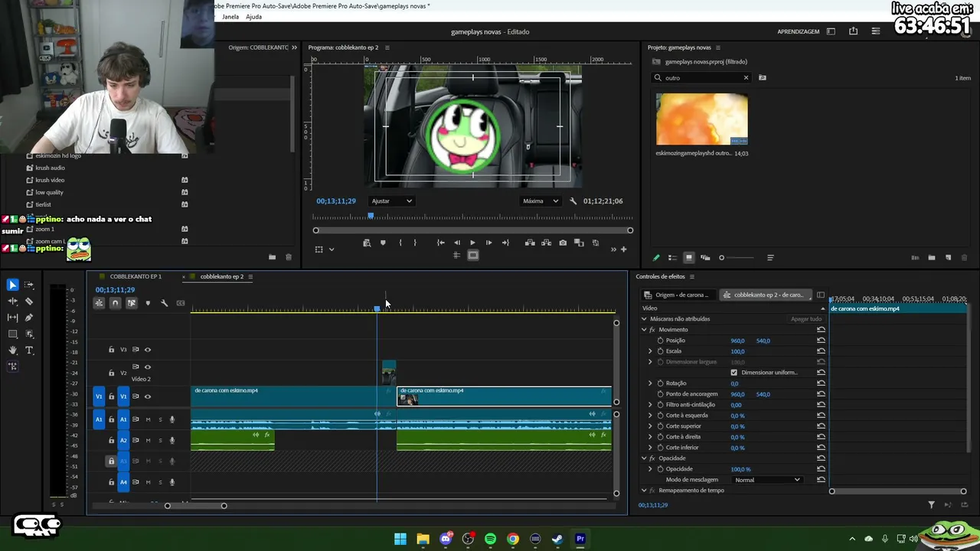Image resolution: width=980 pixels, height=551 pixels.
Task: Open the Modo de mesclagem Normal dropdown
Action: tap(767, 480)
